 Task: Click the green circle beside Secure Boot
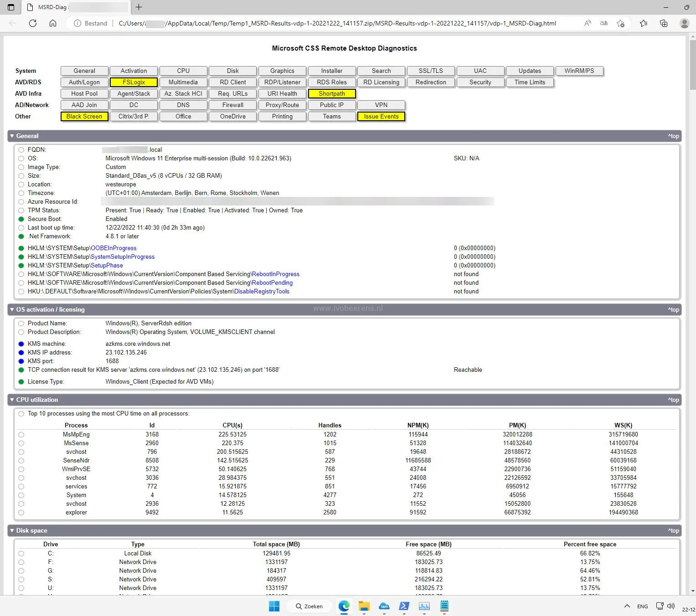(x=21, y=219)
